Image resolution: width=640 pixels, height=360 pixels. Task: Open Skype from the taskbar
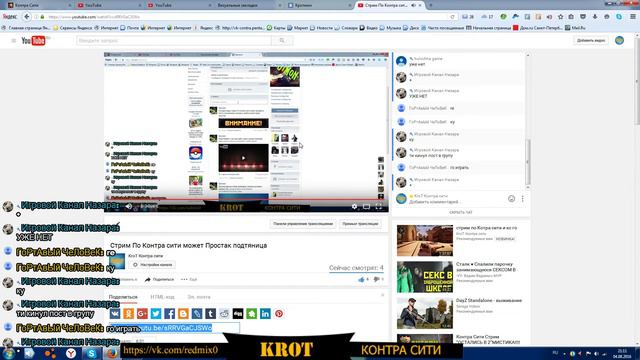pos(91,353)
